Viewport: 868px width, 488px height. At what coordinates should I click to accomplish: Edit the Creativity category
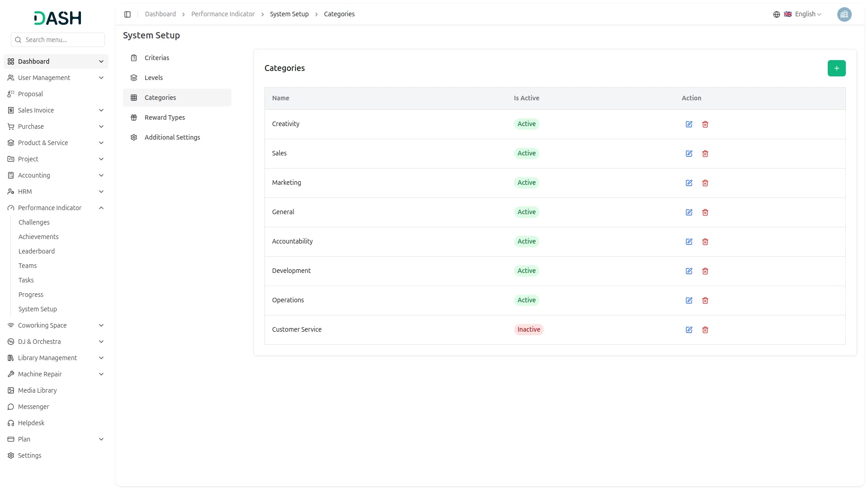pos(689,124)
